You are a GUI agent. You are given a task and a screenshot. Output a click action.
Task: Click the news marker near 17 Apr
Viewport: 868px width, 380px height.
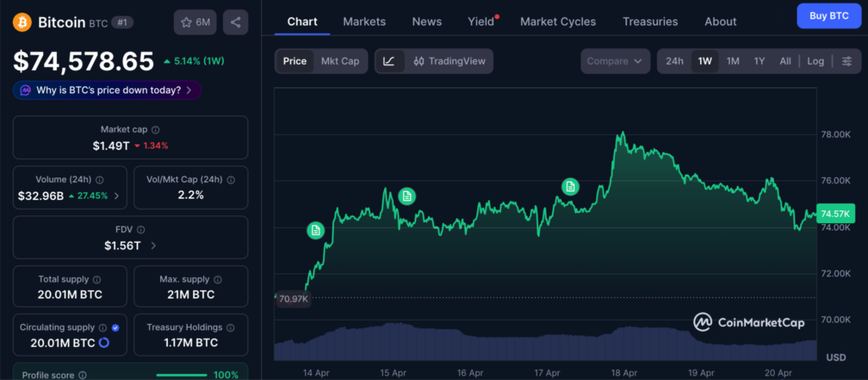(x=570, y=186)
